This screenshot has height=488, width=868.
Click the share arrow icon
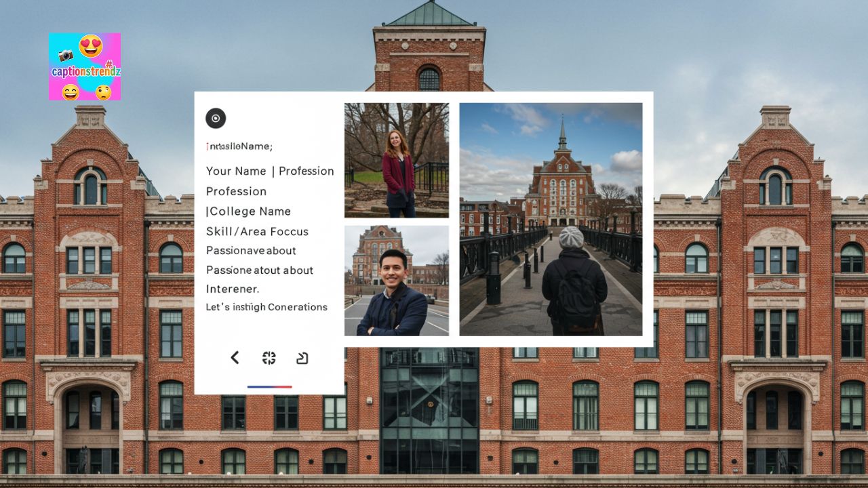[302, 358]
